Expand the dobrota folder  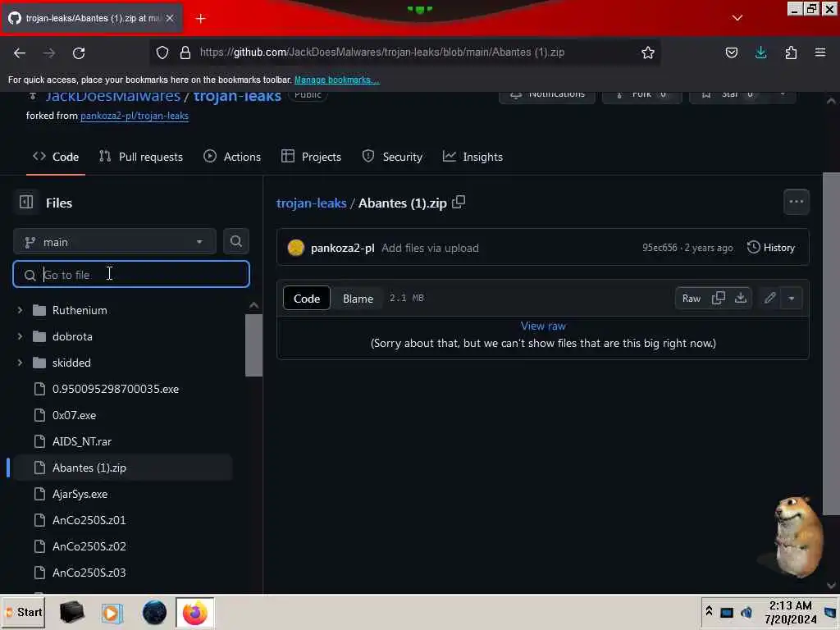point(20,336)
